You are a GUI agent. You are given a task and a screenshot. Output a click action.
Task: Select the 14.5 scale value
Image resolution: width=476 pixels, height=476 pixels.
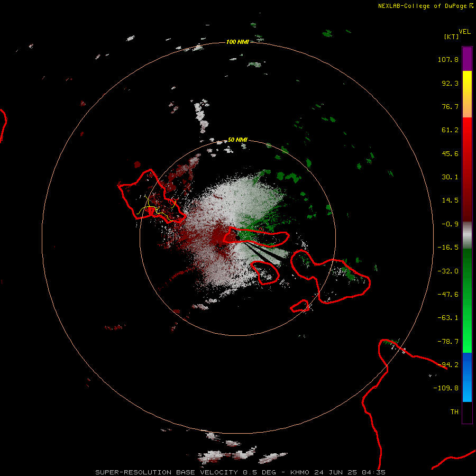pos(450,200)
